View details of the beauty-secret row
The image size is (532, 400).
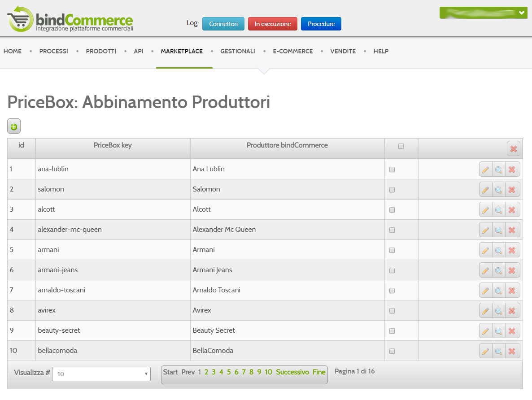tap(498, 331)
